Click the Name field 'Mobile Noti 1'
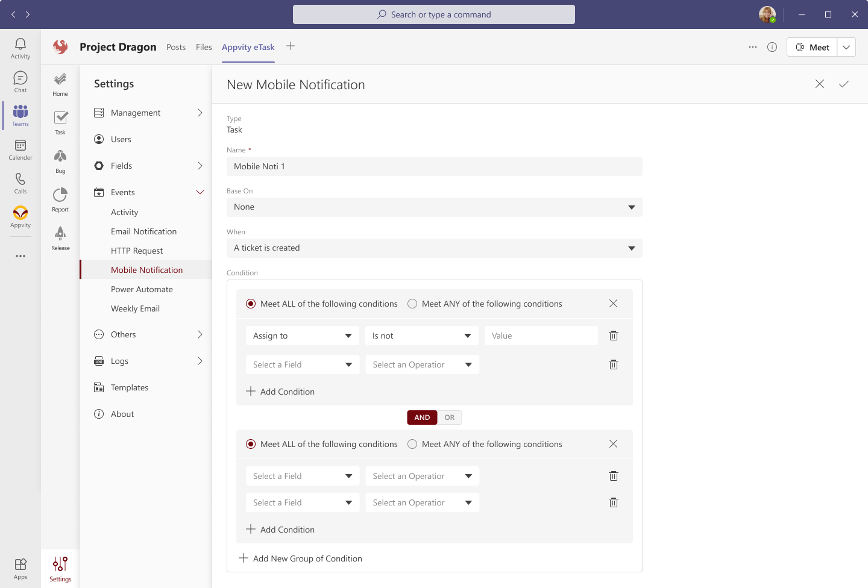Image resolution: width=868 pixels, height=588 pixels. (434, 166)
